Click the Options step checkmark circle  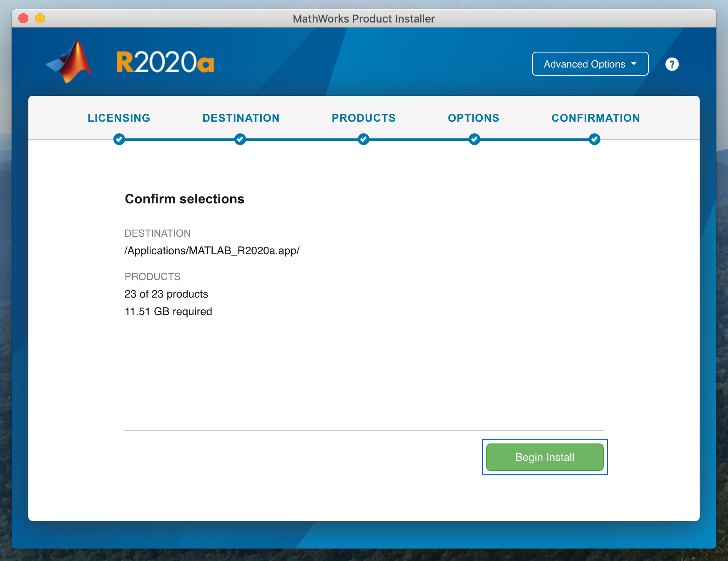click(474, 139)
